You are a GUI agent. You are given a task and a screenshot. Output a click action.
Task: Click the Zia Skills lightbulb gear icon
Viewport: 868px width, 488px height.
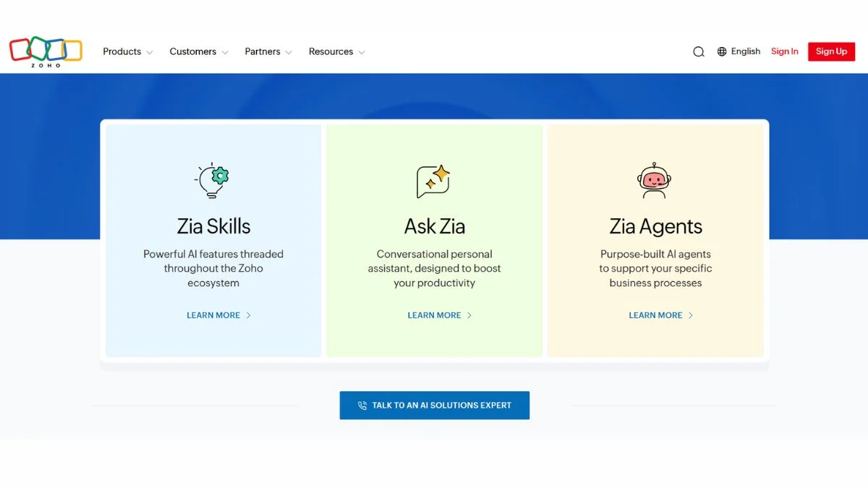point(213,180)
